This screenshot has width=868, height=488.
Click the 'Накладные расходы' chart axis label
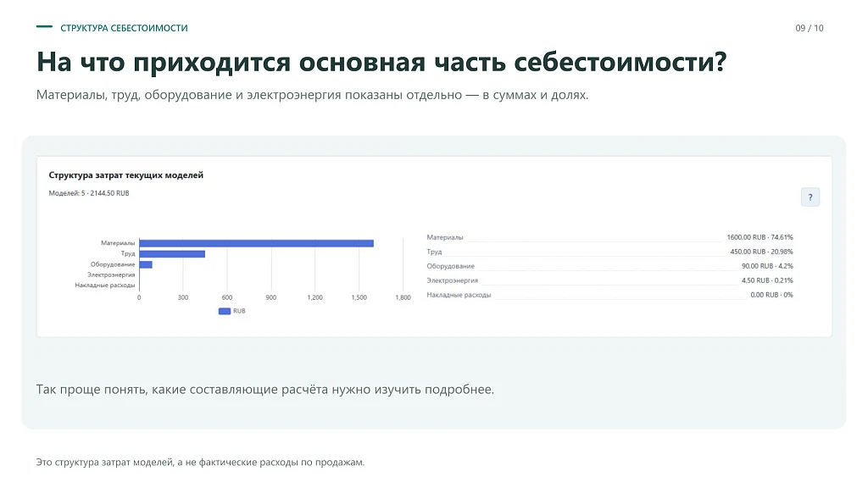105,285
